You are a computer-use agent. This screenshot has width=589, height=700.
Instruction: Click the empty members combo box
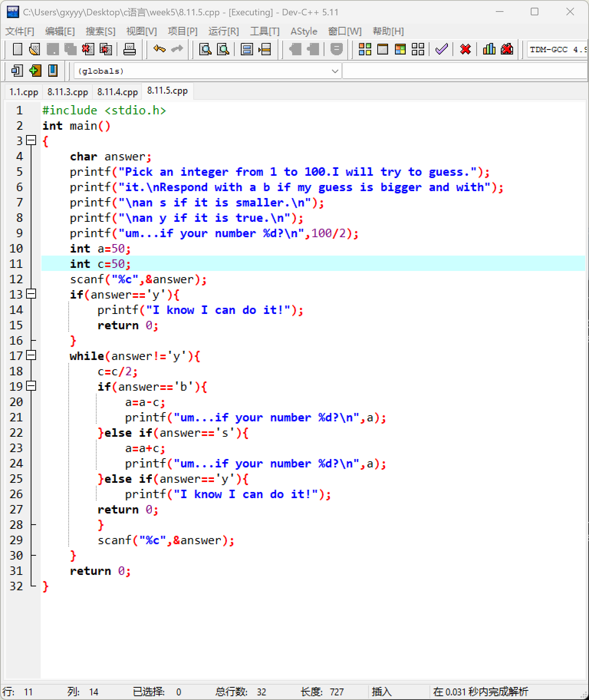(x=465, y=71)
